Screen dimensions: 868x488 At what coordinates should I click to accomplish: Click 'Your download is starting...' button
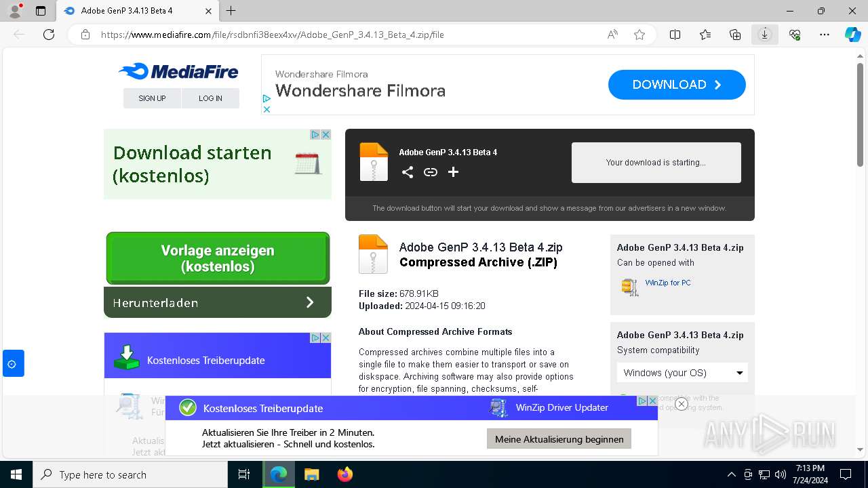pos(656,163)
